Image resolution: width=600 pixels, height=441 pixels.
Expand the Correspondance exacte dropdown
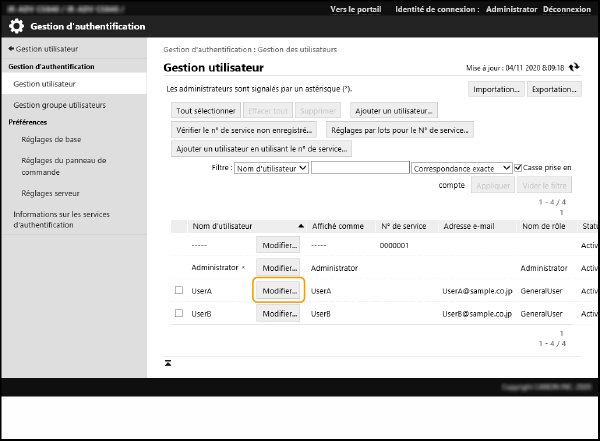(461, 168)
